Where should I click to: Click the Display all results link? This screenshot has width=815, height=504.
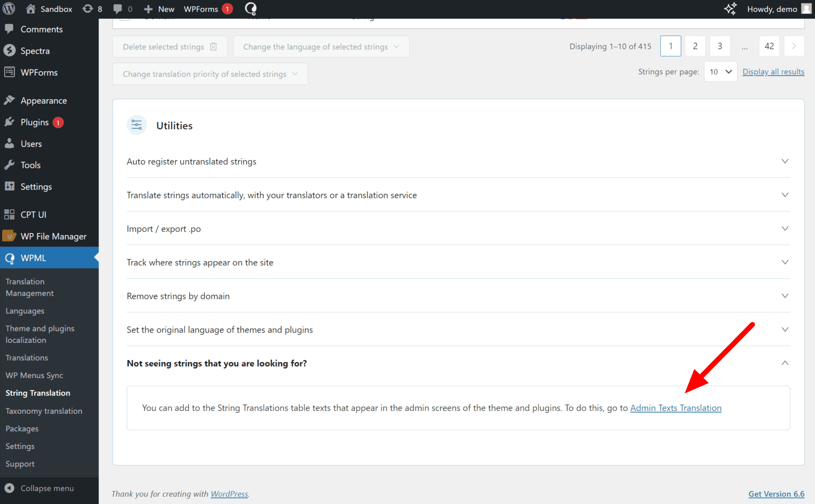(x=773, y=72)
